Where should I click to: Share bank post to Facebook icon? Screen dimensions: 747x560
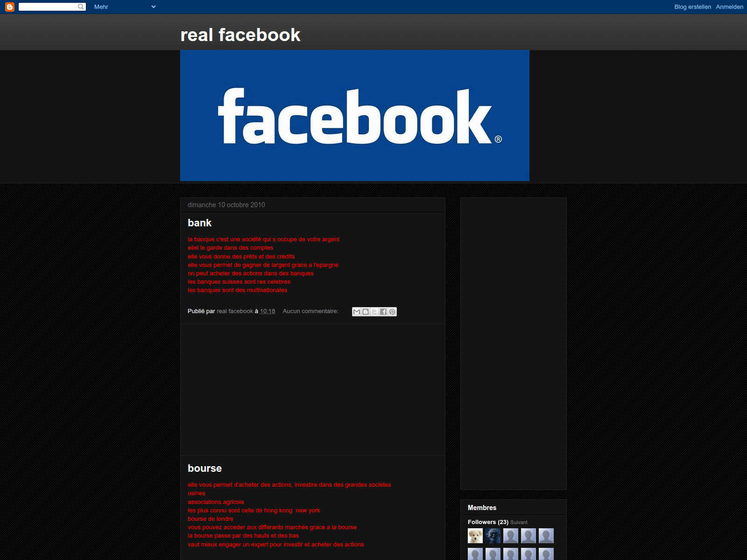tap(383, 312)
